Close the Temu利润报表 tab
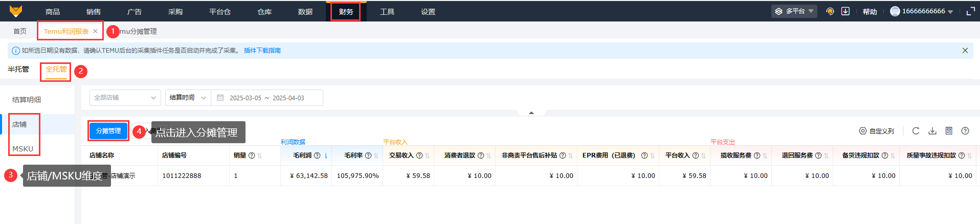 (95, 31)
